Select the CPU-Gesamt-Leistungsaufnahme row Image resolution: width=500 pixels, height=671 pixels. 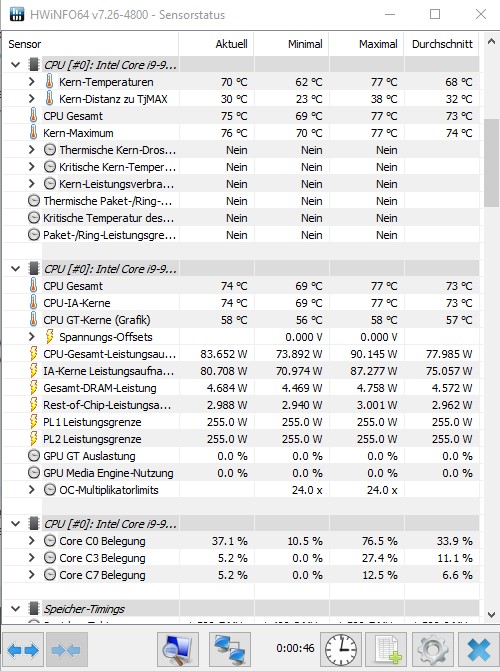point(241,354)
